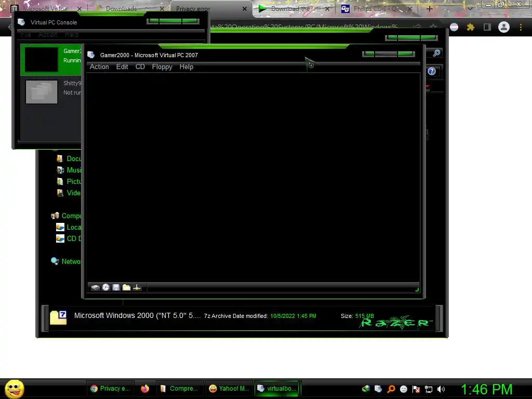Click the 515 MB size value

tap(364, 316)
